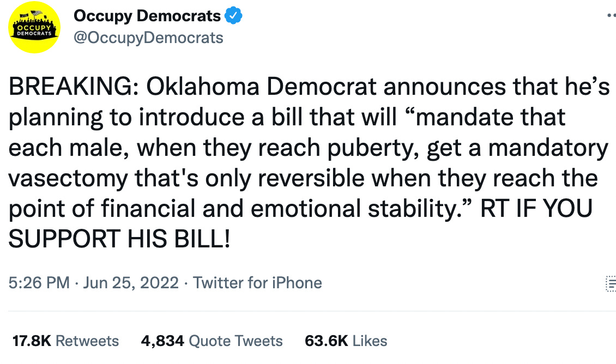Open the three-dot more options menu
This screenshot has height=364, width=616.
point(611,16)
